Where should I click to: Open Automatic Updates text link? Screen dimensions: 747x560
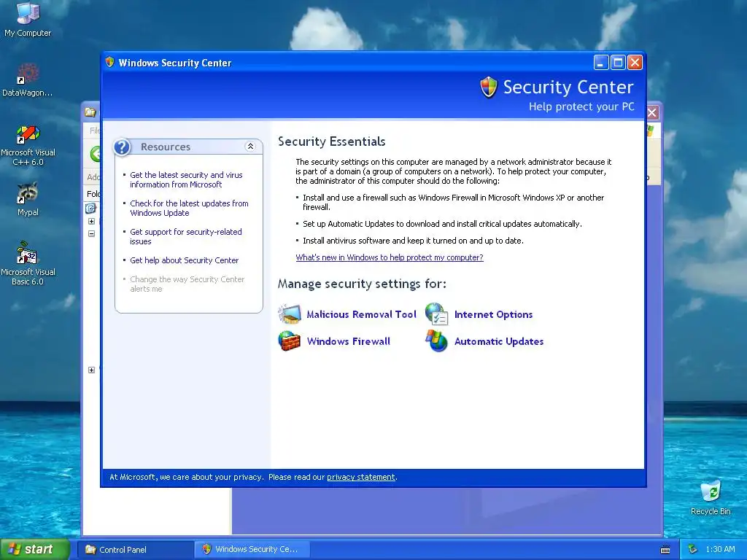(499, 341)
